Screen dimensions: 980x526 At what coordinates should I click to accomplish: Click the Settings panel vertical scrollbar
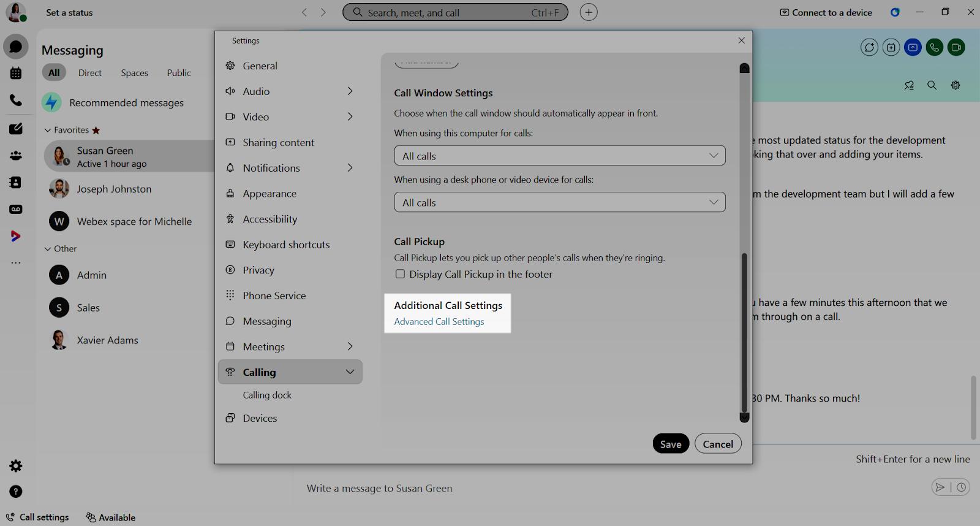(744, 332)
